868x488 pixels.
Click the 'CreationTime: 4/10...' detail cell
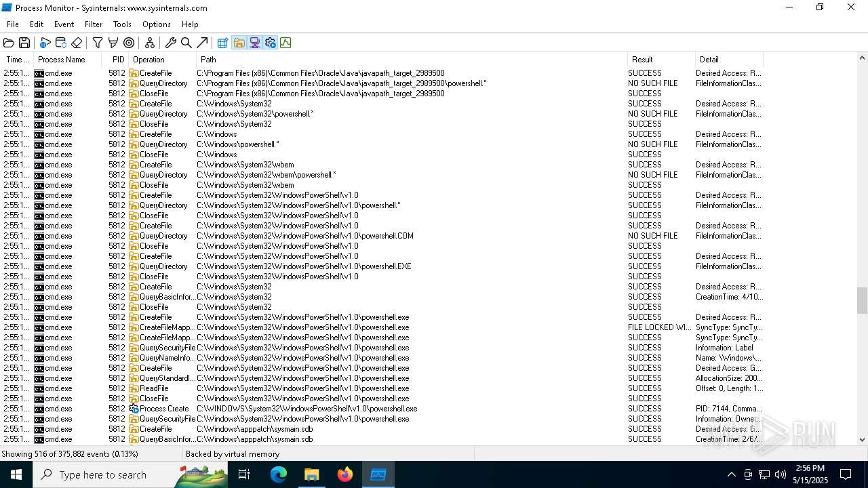729,297
